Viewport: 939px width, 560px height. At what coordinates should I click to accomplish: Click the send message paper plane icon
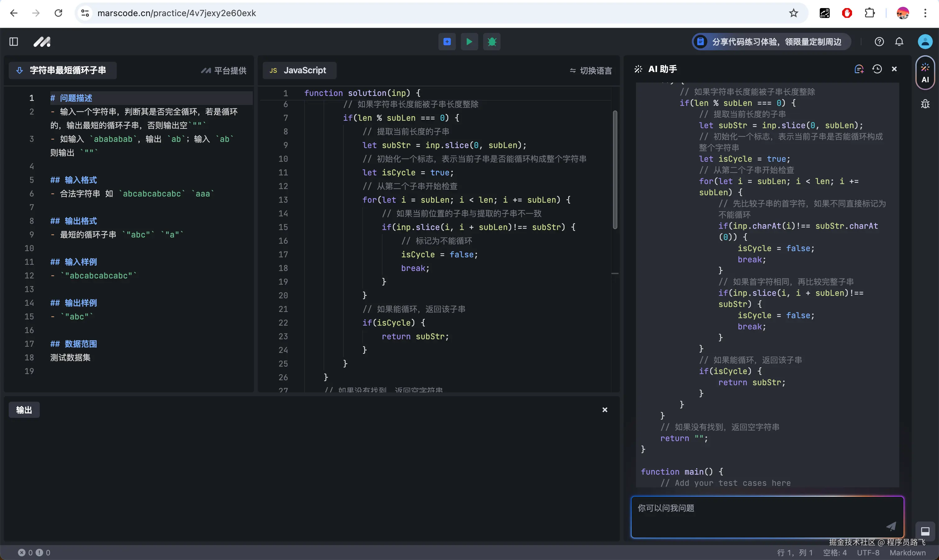point(891,526)
